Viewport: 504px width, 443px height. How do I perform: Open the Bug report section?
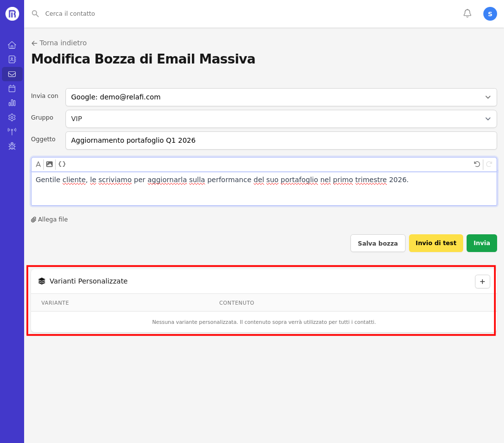pos(12,146)
